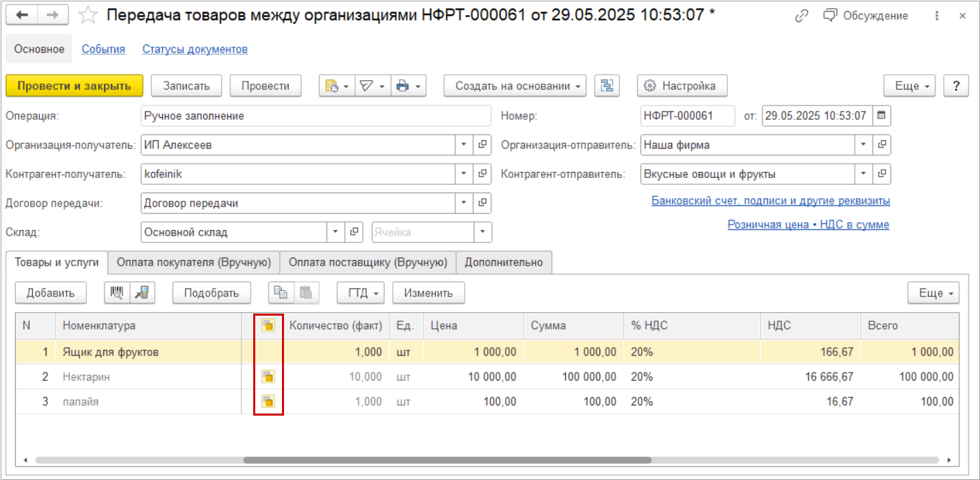
Task: Click Записать button
Action: [x=186, y=86]
